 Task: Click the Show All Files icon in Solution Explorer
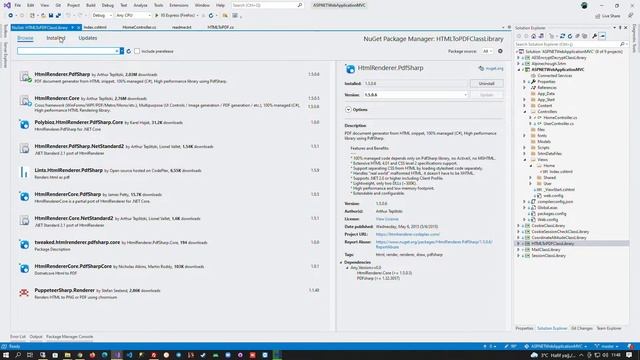[584, 36]
